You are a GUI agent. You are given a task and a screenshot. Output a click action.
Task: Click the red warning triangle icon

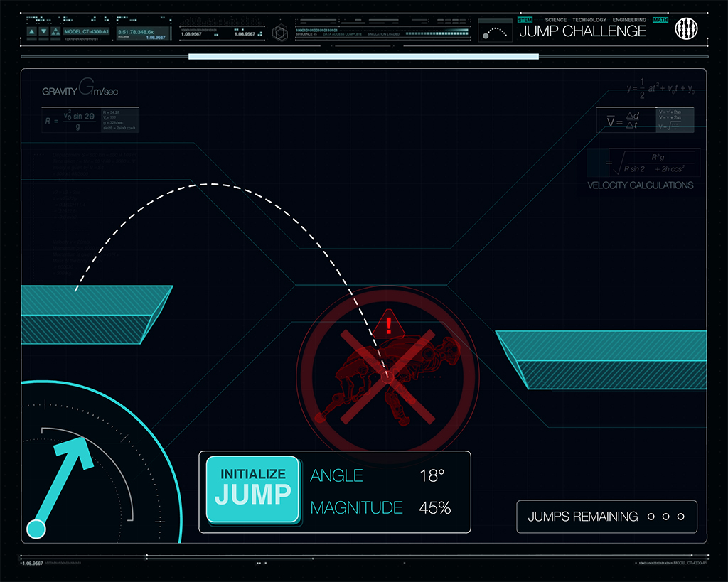(389, 323)
